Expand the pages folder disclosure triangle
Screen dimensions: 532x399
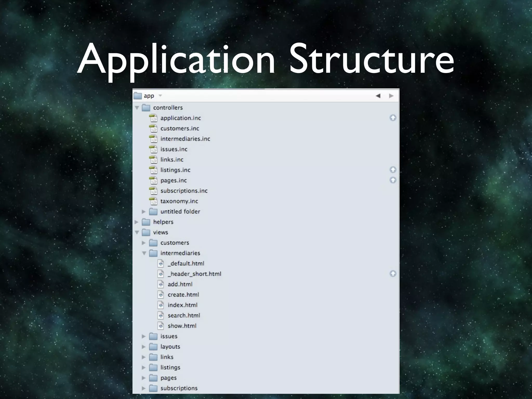[x=144, y=378]
